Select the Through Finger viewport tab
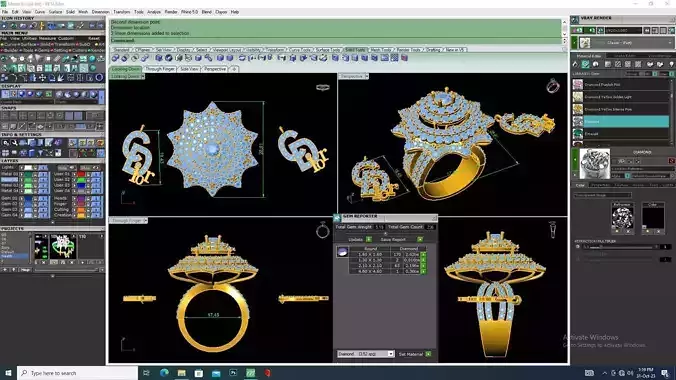 (160, 69)
